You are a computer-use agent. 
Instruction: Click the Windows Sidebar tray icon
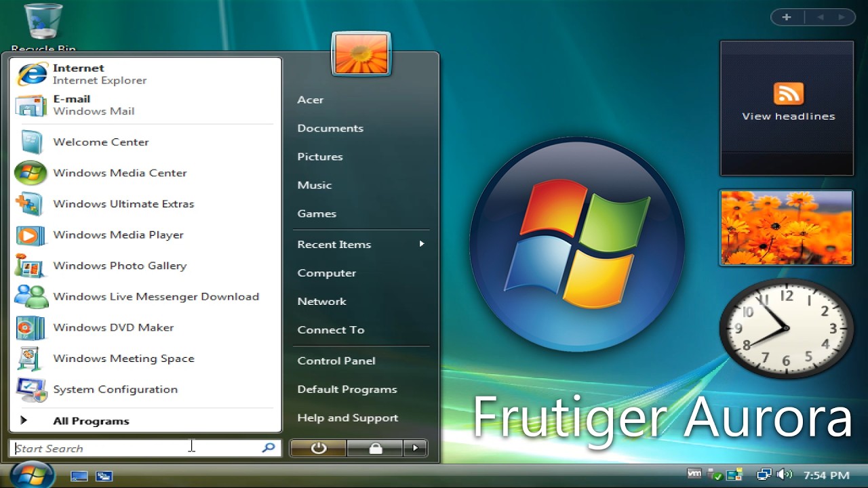tap(734, 475)
